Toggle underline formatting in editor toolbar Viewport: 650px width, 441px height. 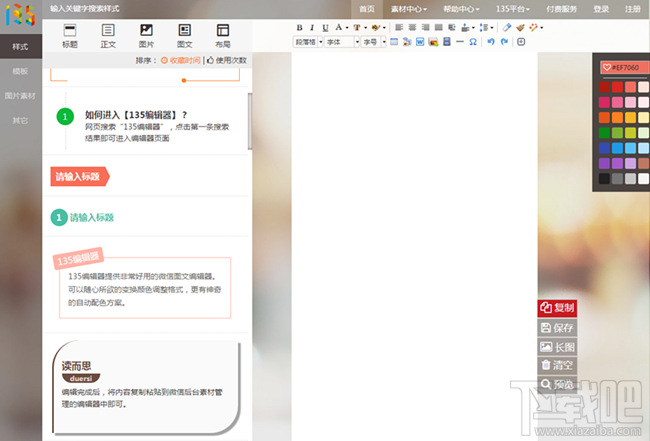tap(325, 27)
